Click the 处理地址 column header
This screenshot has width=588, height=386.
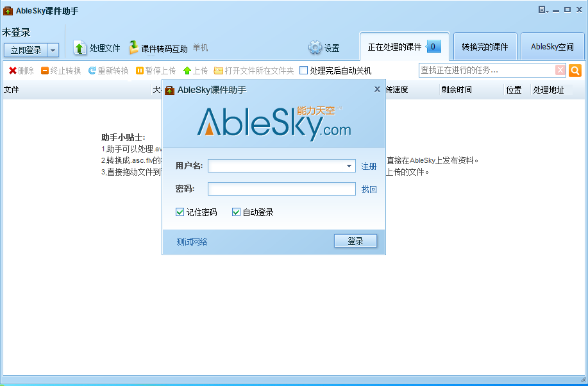(549, 90)
